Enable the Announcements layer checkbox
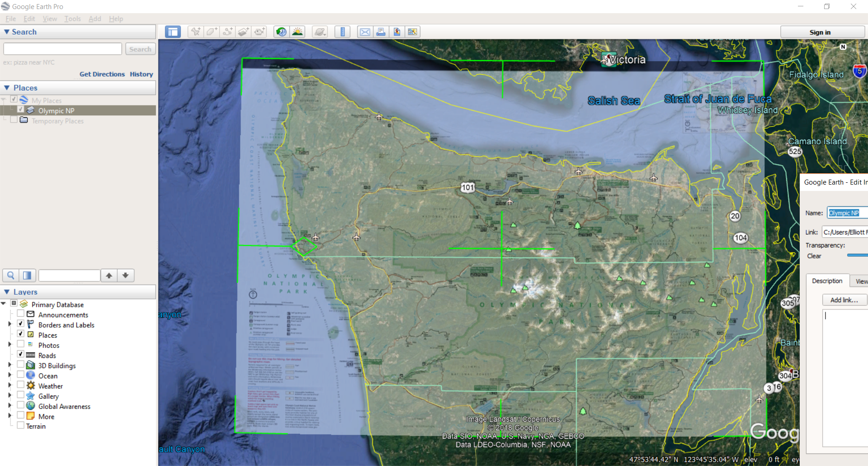 [20, 314]
